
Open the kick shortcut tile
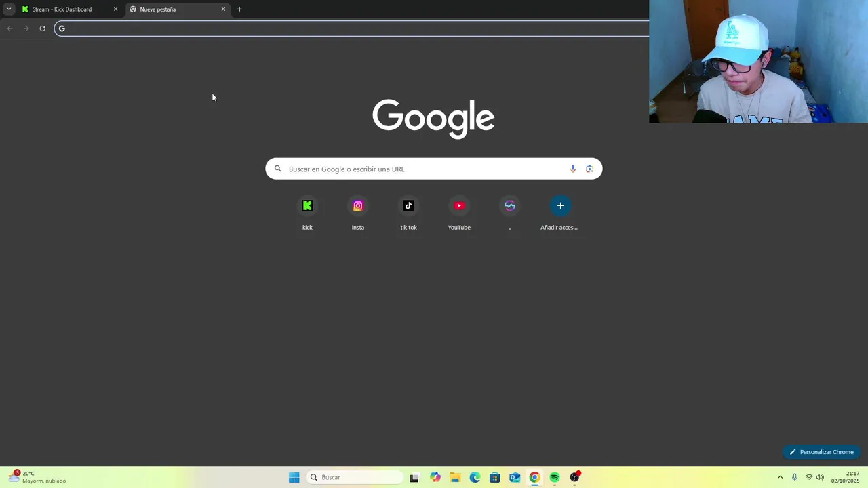[307, 213]
